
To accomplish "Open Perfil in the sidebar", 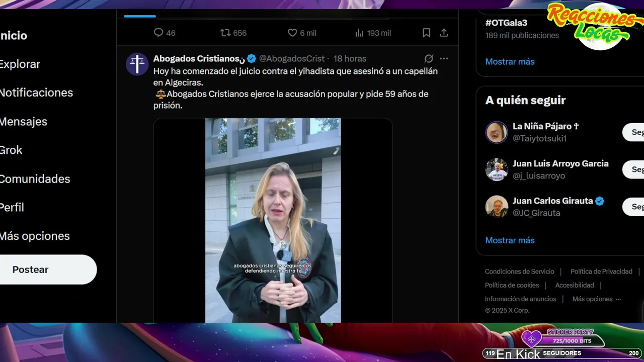I will pyautogui.click(x=12, y=207).
